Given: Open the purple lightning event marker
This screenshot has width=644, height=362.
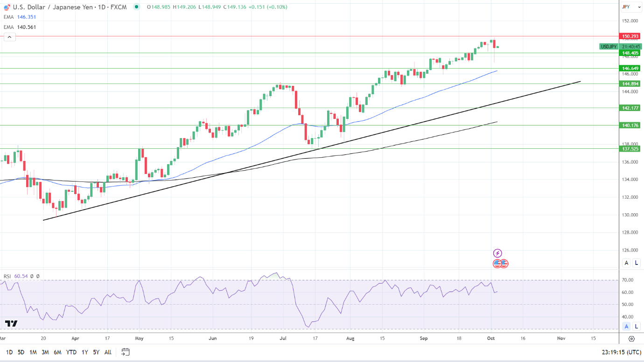Looking at the screenshot, I should point(497,253).
